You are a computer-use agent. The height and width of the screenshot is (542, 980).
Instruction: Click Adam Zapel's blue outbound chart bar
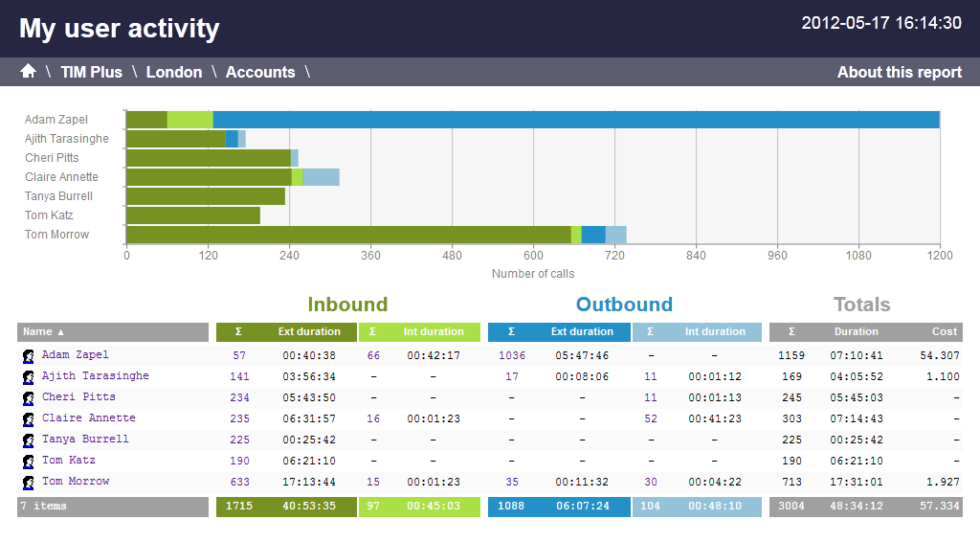[x=574, y=120]
